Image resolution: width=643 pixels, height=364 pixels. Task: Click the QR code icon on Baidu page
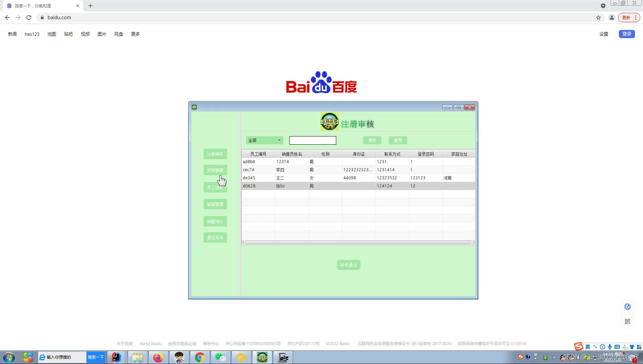(627, 322)
